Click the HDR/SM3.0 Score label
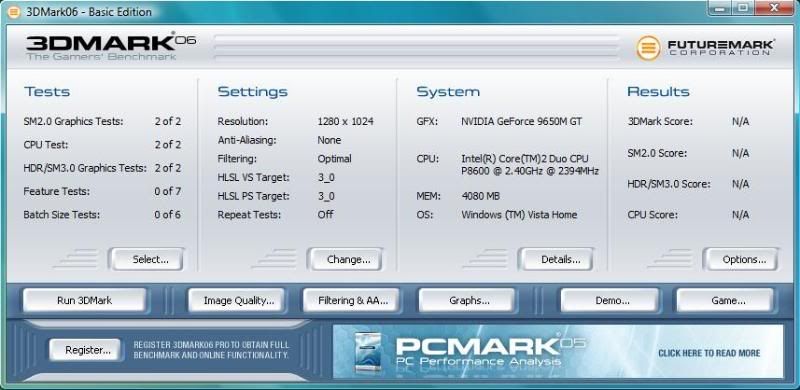This screenshot has height=390, width=800. (x=669, y=184)
